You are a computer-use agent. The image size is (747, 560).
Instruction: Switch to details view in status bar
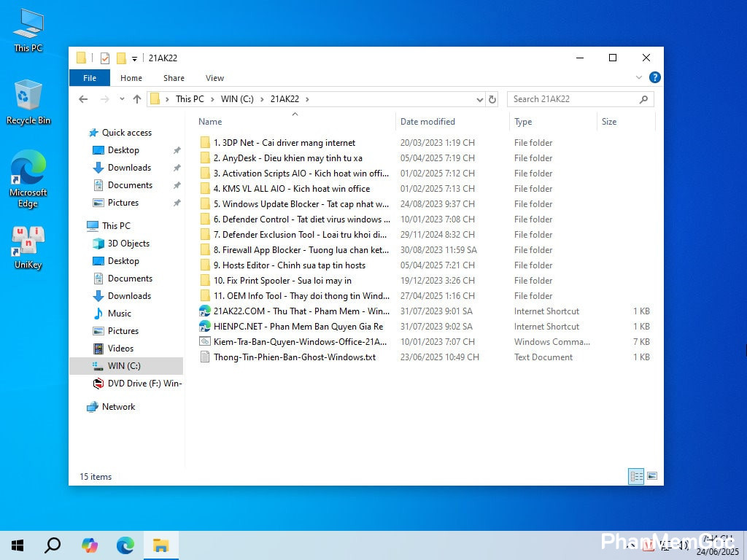[636, 476]
